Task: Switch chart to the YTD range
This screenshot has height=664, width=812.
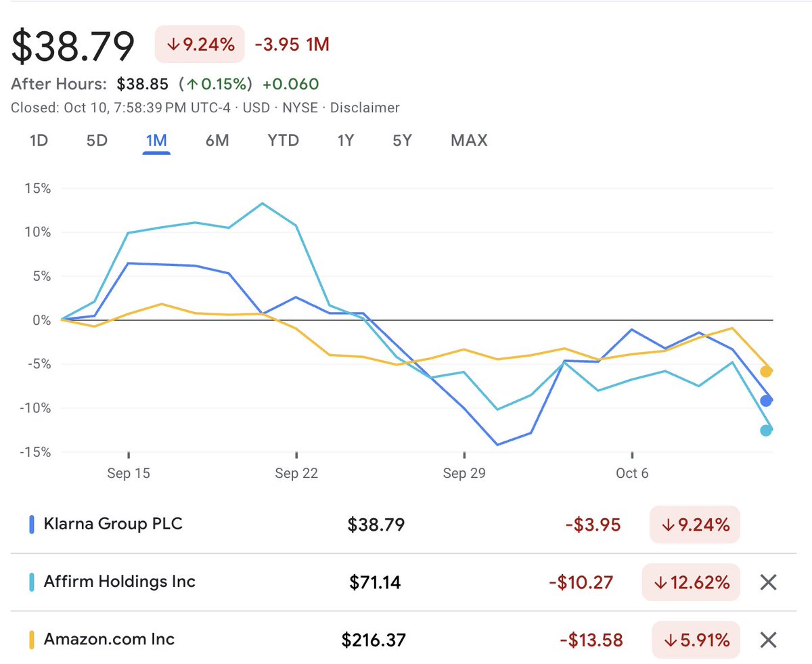Action: coord(283,141)
